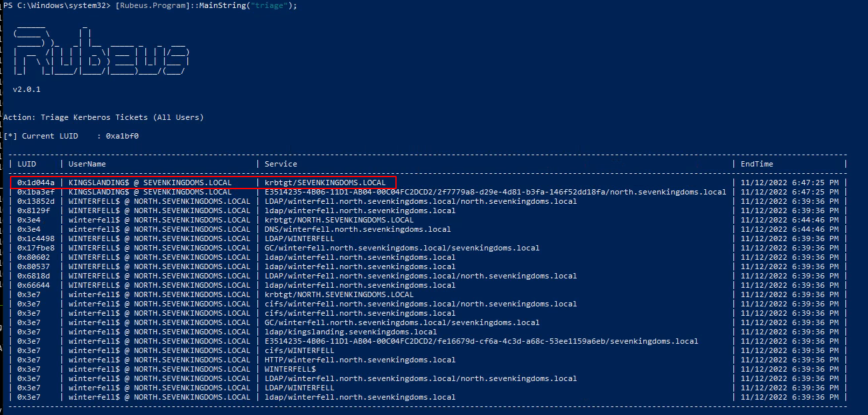Click the LUID column header

[27, 164]
